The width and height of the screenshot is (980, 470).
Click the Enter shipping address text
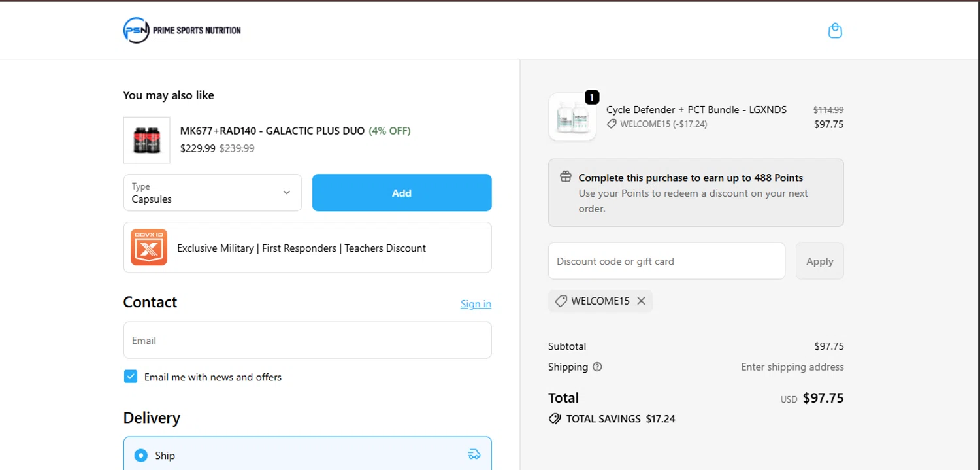tap(792, 367)
